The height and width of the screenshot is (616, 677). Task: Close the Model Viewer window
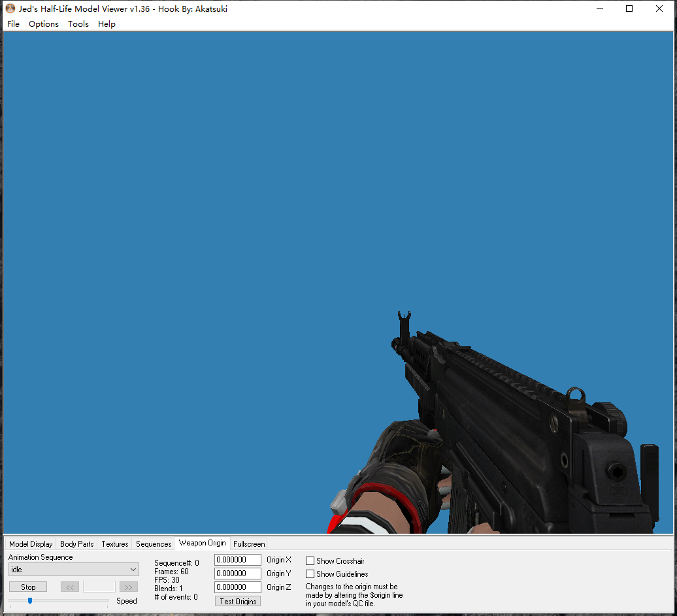[659, 8]
